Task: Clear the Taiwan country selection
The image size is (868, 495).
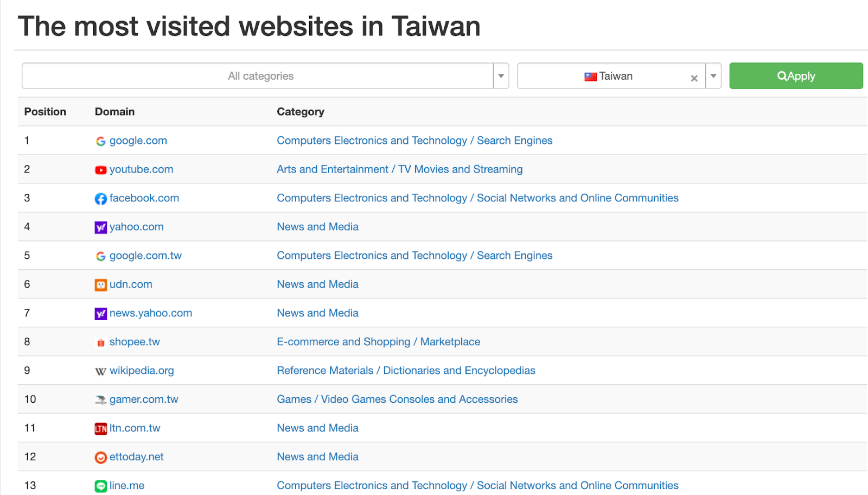Action: pyautogui.click(x=694, y=78)
